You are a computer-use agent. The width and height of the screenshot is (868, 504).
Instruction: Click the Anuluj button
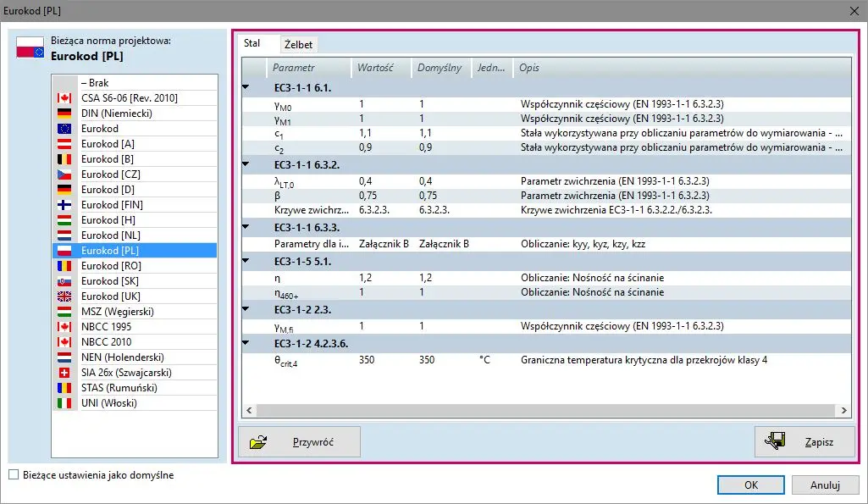coord(824,485)
